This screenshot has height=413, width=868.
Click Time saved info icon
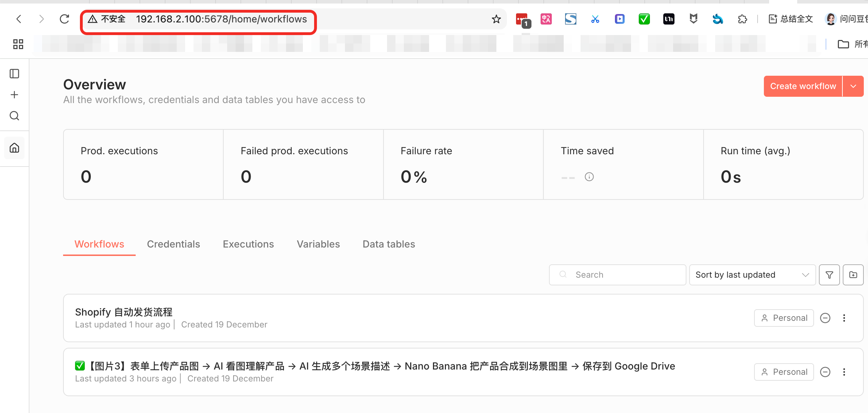click(x=589, y=177)
